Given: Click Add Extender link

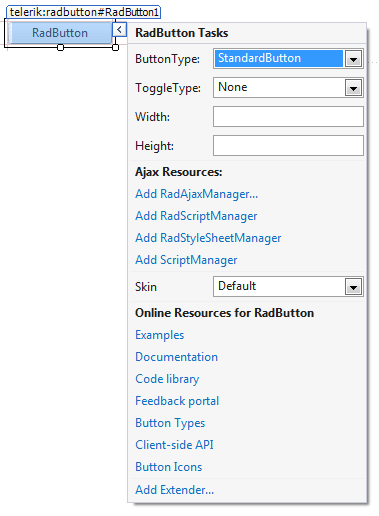Looking at the screenshot, I should coord(174,490).
